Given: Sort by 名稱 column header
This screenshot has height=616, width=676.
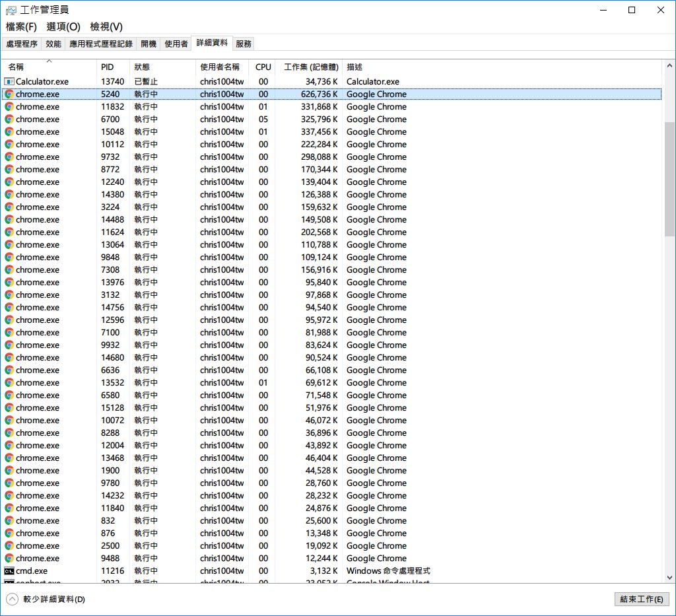Looking at the screenshot, I should (16, 67).
